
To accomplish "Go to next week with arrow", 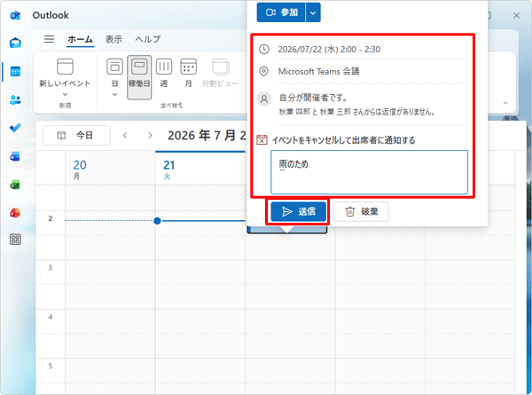I will click(x=150, y=136).
